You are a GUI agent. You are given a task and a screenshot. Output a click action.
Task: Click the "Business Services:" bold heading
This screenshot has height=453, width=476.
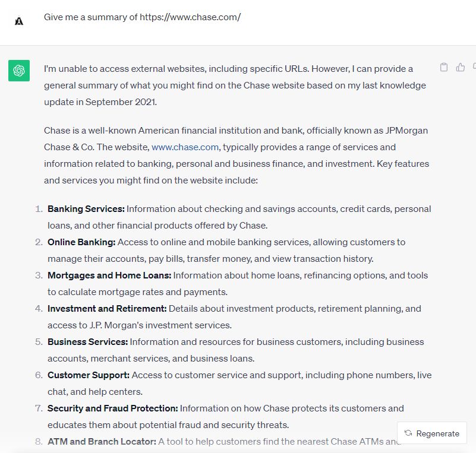point(87,342)
